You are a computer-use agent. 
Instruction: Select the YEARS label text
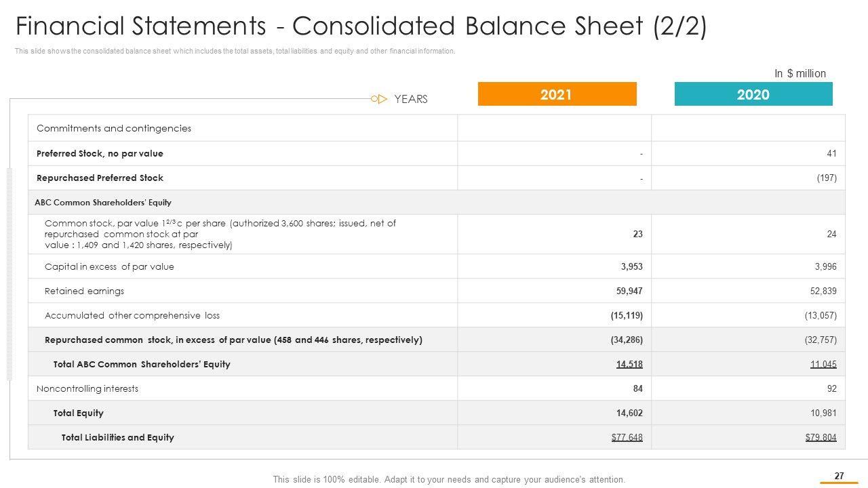411,99
